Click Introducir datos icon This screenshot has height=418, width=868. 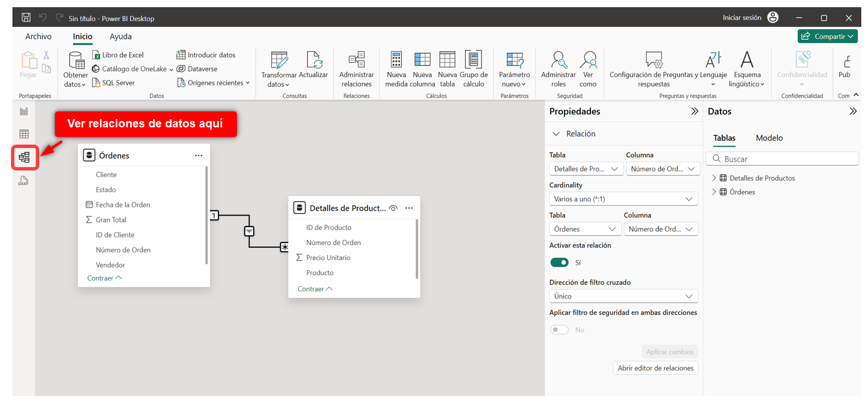click(181, 55)
